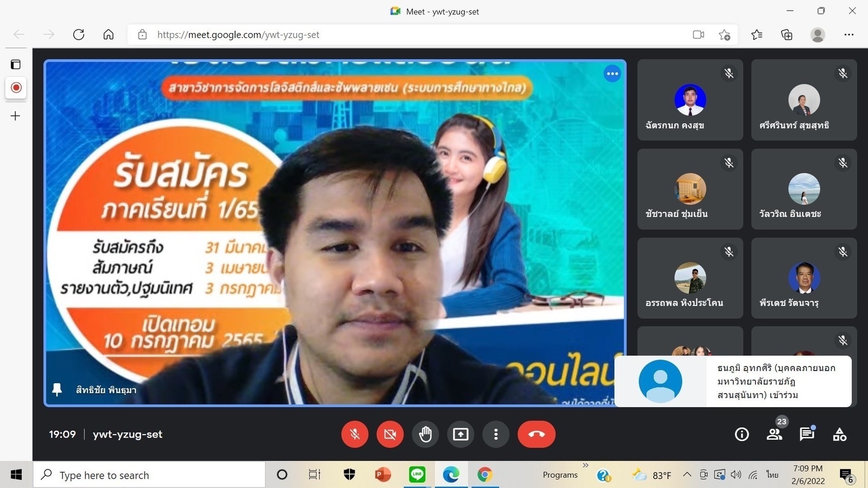This screenshot has height=488, width=868.
Task: Open the More options three-dot menu
Action: coord(496,434)
